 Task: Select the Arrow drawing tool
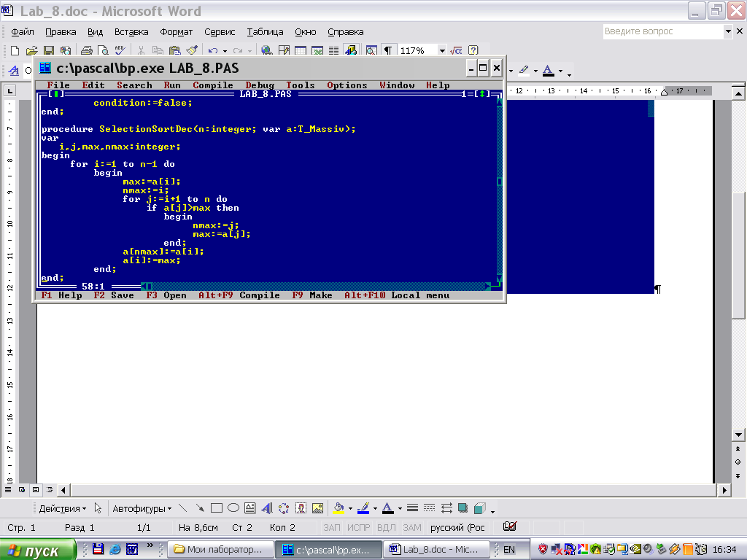pos(200,508)
